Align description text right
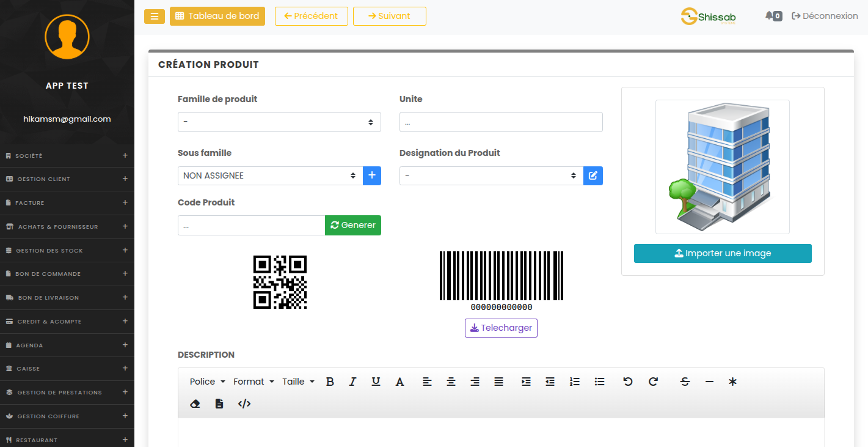Screen dimensions: 868x447 475,382
